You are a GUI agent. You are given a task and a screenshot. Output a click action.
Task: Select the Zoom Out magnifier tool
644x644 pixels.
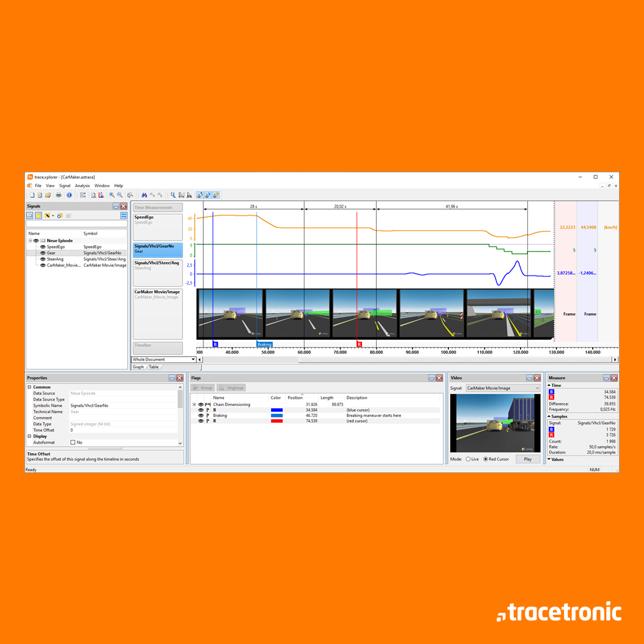click(119, 195)
